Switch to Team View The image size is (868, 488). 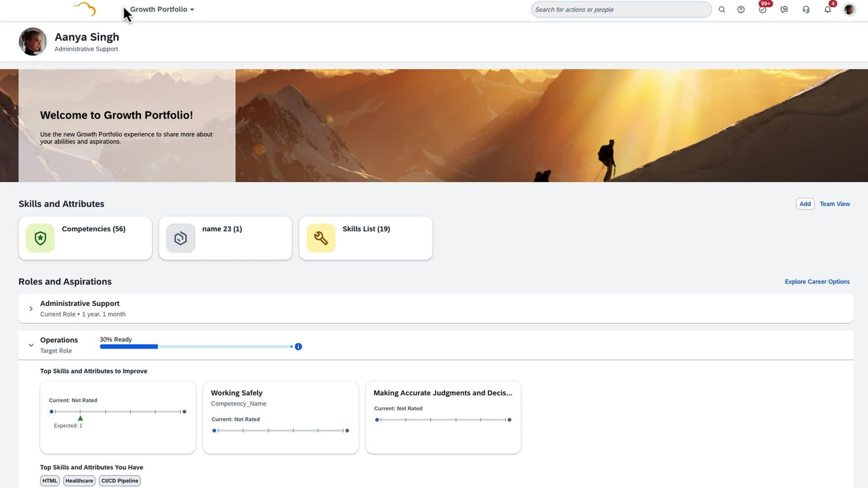pos(834,204)
